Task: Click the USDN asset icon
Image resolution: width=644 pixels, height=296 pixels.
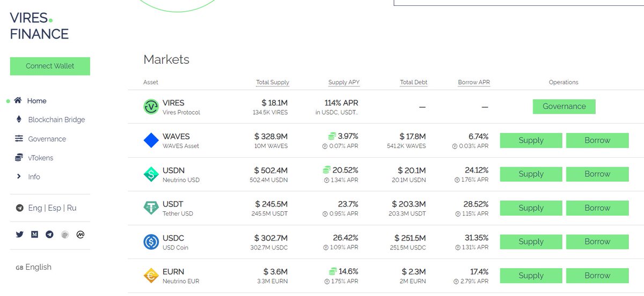Action: [151, 174]
